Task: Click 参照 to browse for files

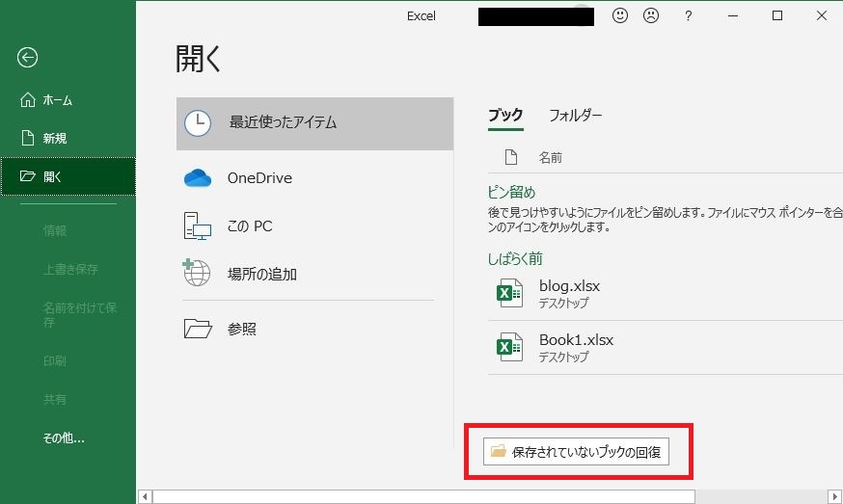Action: click(314, 329)
